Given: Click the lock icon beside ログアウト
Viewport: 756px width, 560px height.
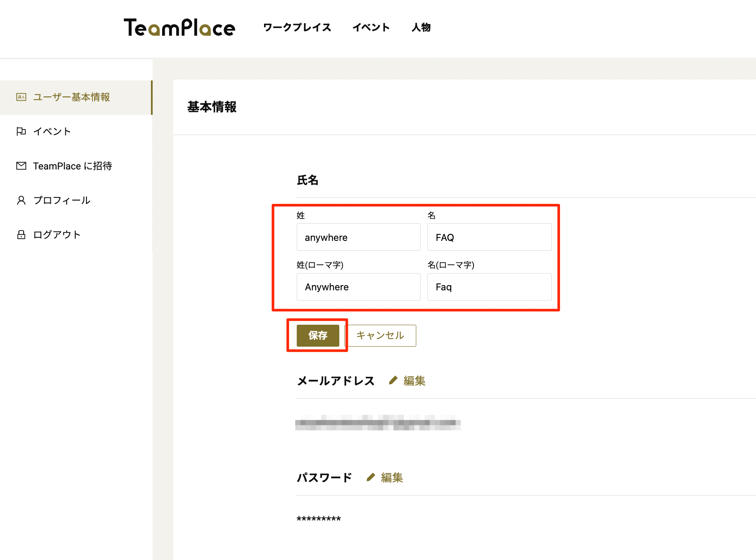Looking at the screenshot, I should point(21,234).
